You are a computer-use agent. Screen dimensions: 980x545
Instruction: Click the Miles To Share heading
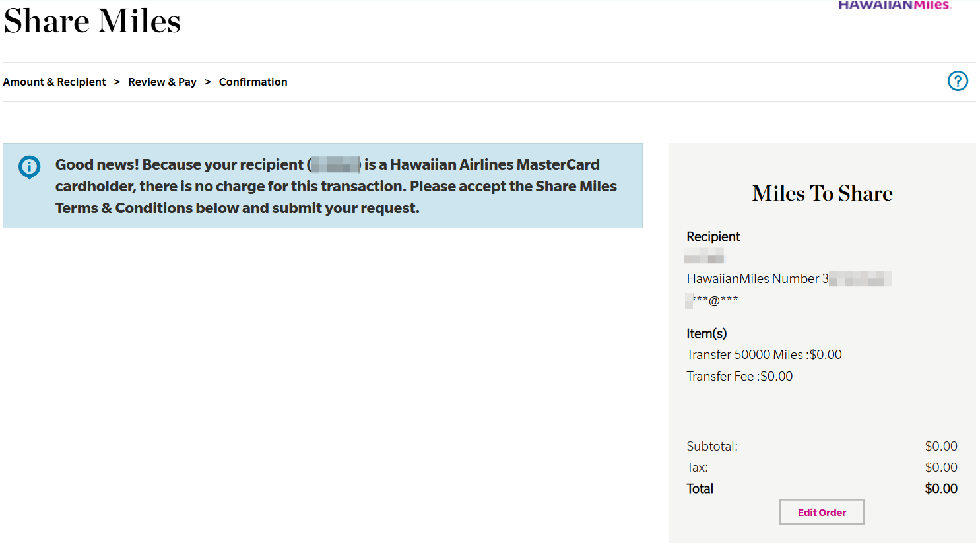822,193
